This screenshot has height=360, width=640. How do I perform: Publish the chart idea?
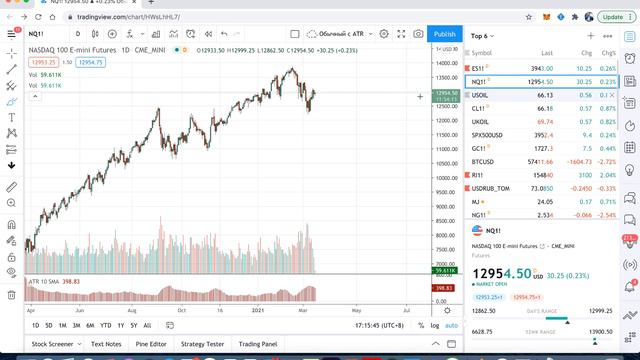coord(444,34)
